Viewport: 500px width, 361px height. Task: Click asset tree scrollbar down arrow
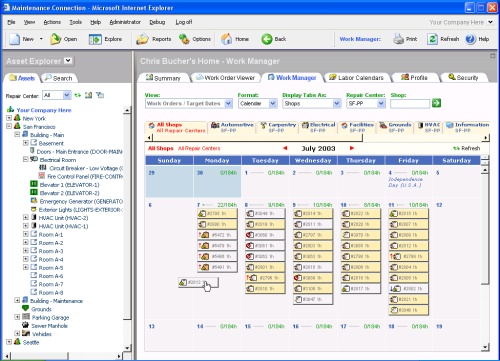pyautogui.click(x=127, y=348)
